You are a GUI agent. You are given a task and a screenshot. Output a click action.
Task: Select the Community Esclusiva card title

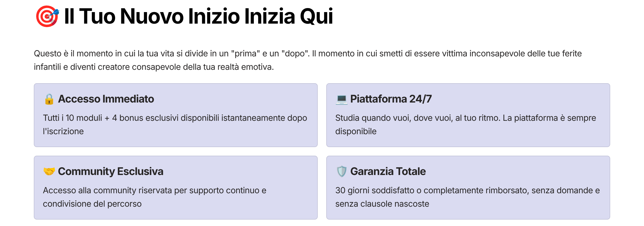click(x=111, y=171)
